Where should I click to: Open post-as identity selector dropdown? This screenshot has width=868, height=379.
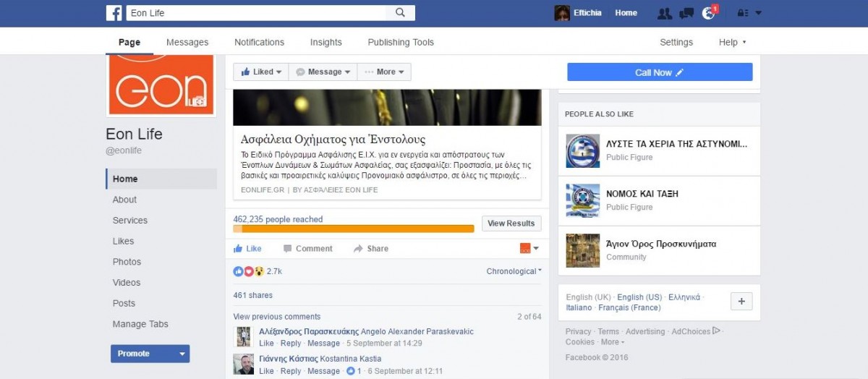tap(529, 248)
